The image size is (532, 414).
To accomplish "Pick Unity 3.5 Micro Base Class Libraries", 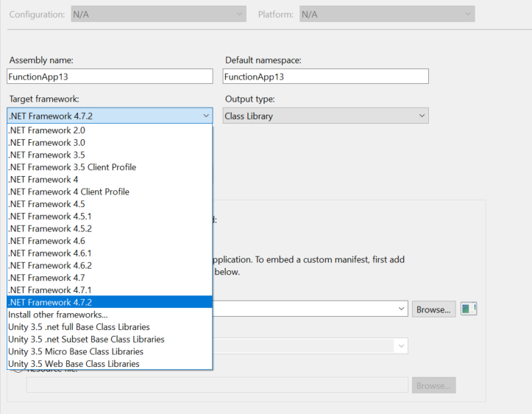I will (110, 351).
